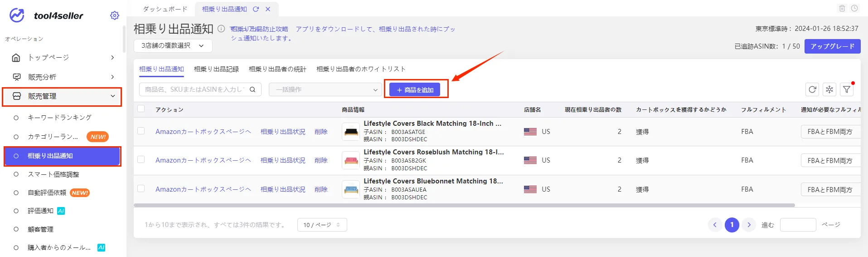Toggle the select-all checkbox in table header
868x257 pixels.
click(x=141, y=109)
